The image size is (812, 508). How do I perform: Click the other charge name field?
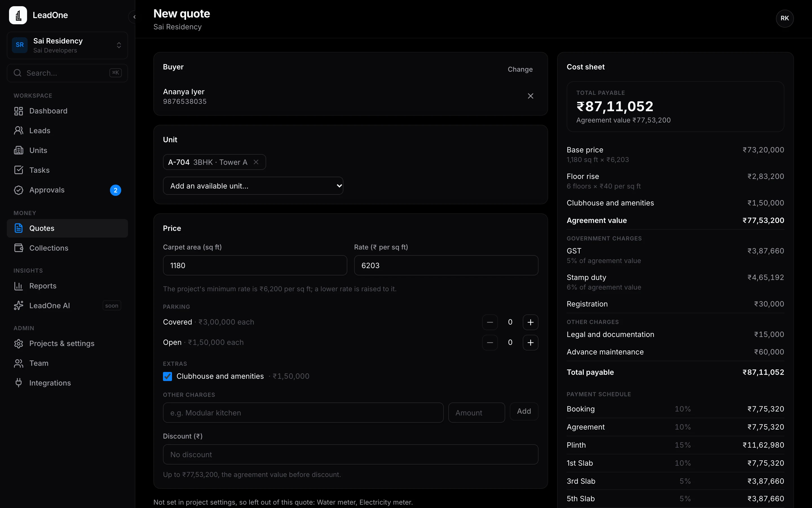[303, 413]
